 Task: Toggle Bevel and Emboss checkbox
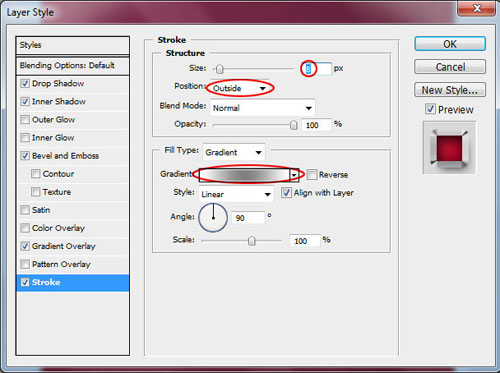(25, 156)
